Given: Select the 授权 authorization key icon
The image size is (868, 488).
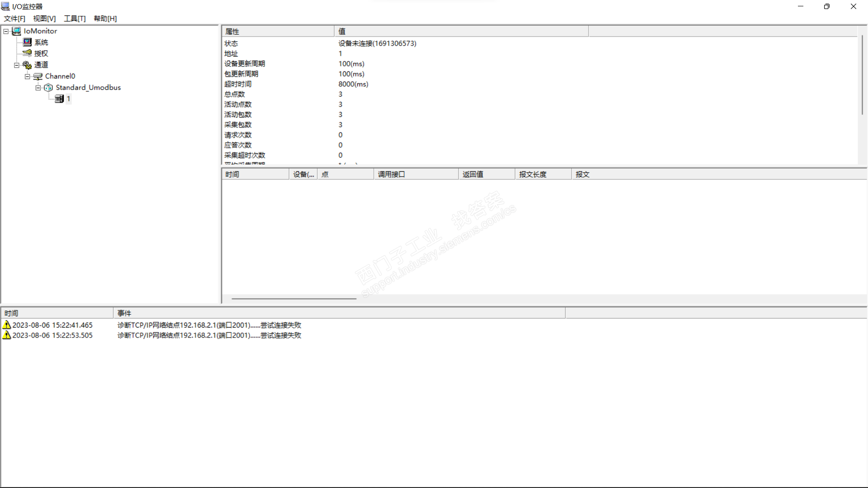Looking at the screenshot, I should (x=27, y=53).
